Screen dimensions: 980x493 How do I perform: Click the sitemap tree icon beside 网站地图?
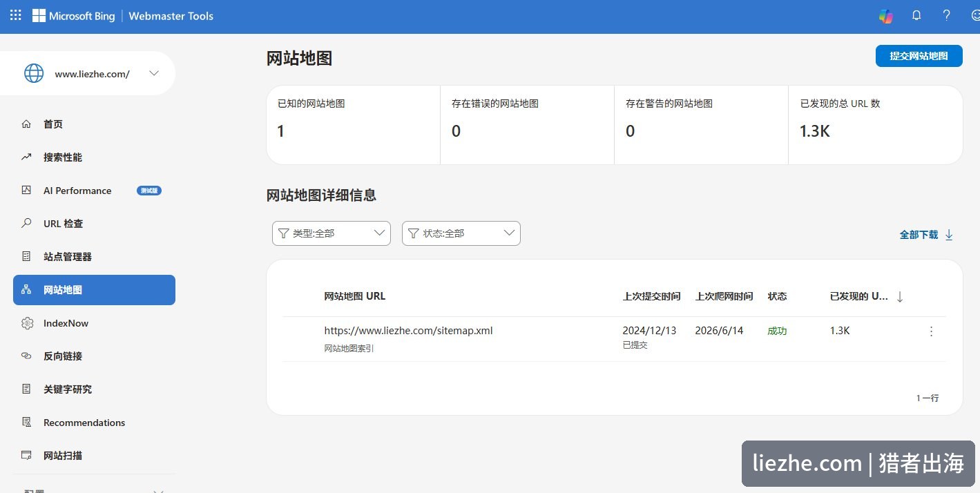click(26, 290)
